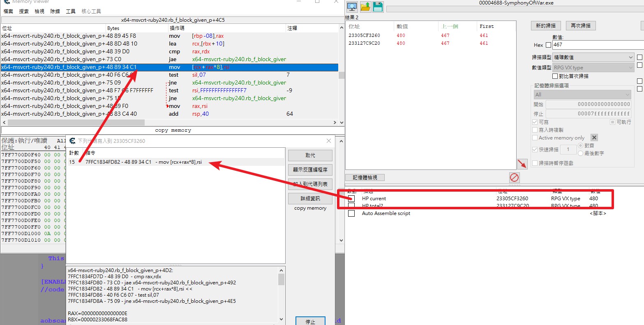
Task: Click the red arrow add-to-address-list icon
Action: [522, 164]
